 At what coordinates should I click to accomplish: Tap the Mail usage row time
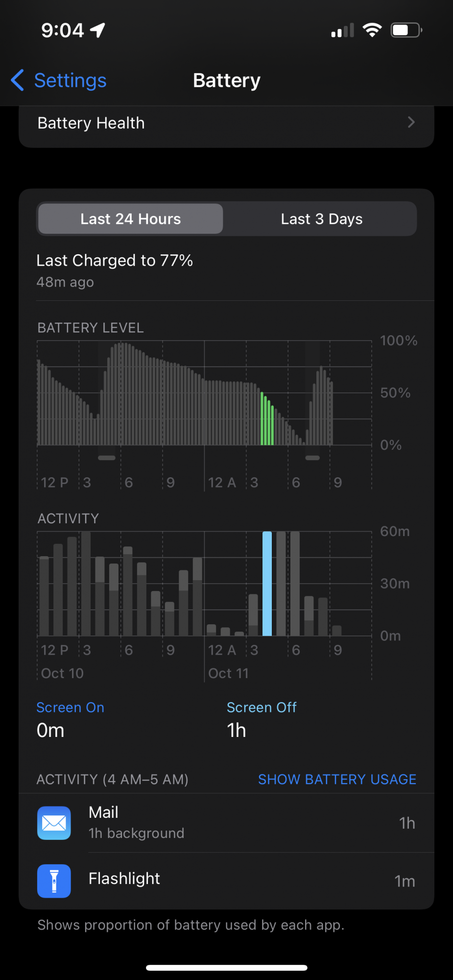point(407,823)
